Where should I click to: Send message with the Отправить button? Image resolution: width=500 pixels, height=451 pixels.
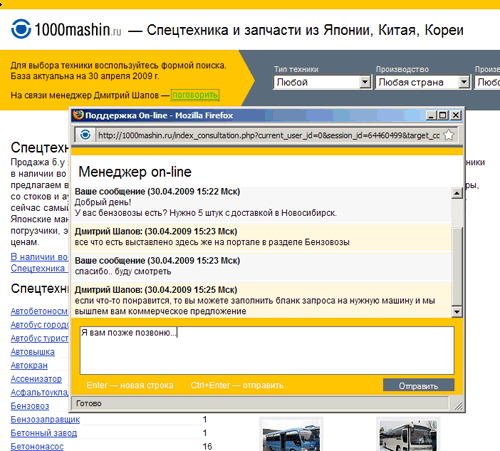click(x=418, y=386)
